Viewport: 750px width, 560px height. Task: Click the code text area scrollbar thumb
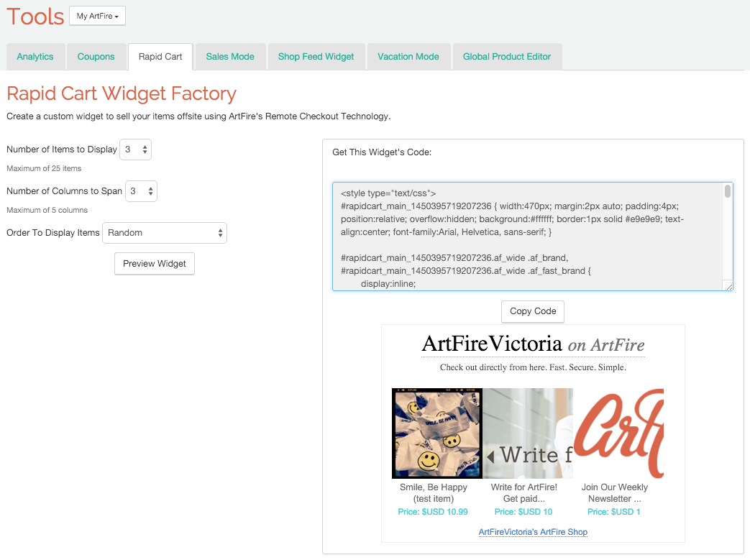[x=728, y=191]
